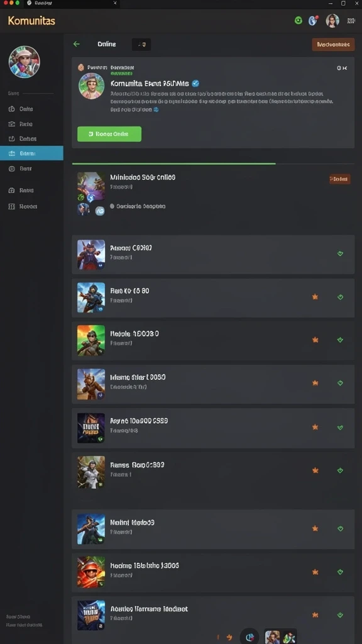Switch to the Online tab heading
Viewport: 362px width, 644px height.
click(107, 44)
